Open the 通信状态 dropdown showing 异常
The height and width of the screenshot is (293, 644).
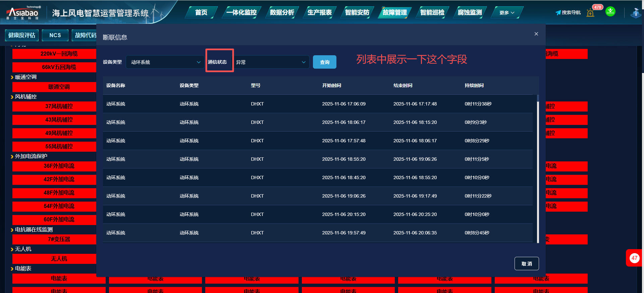[270, 62]
